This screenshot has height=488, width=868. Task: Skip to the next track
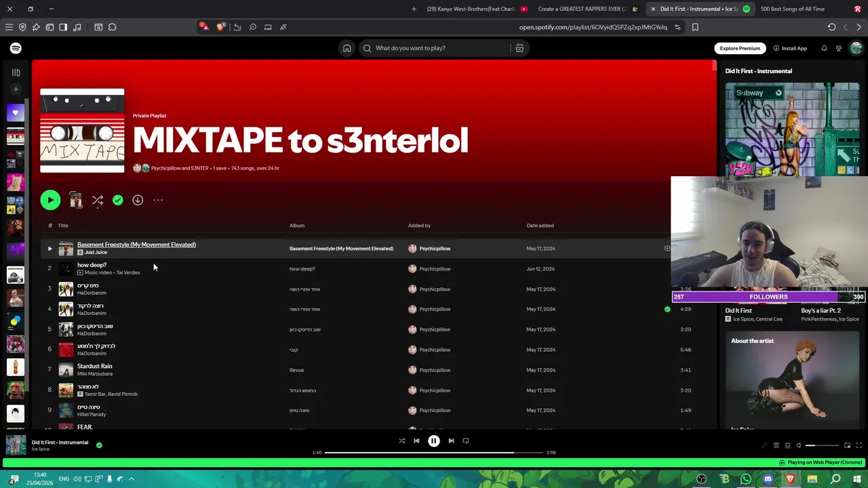coord(451,441)
